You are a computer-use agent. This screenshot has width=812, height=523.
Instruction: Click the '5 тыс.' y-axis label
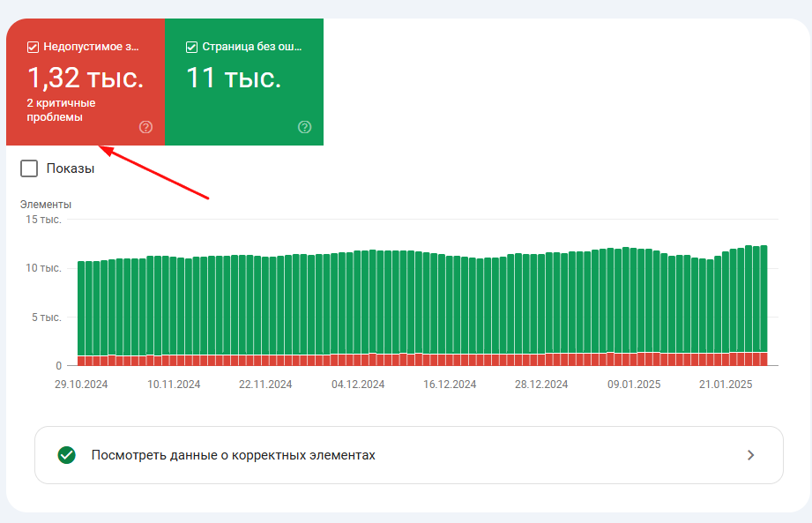48,317
